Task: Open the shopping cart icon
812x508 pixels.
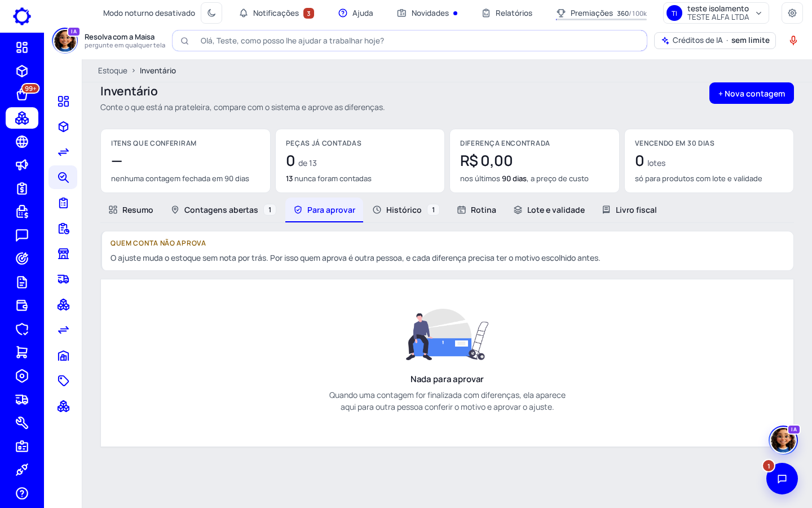Action: (22, 352)
